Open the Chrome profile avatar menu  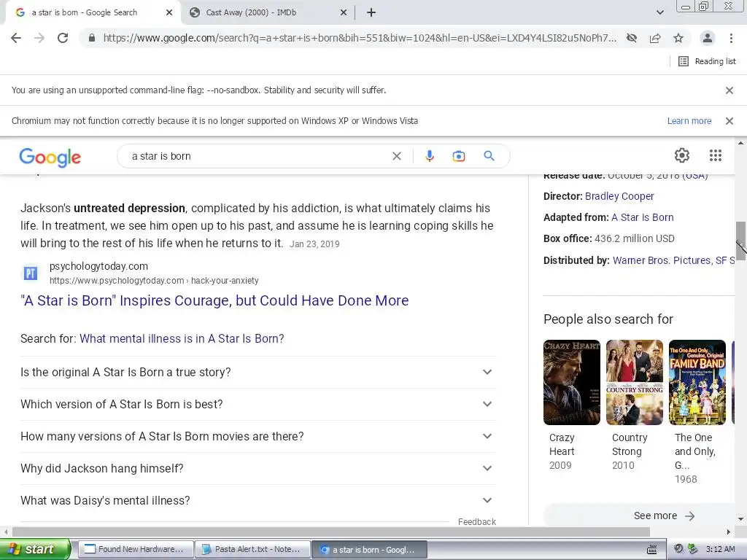point(708,38)
